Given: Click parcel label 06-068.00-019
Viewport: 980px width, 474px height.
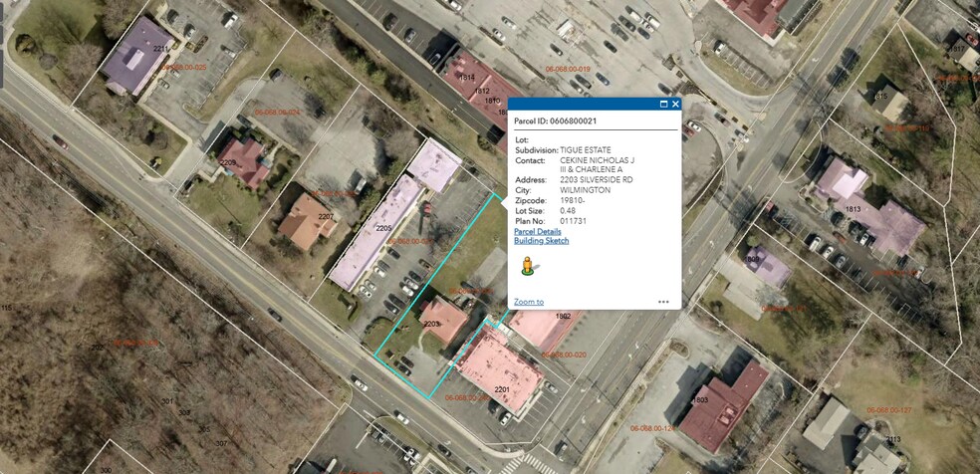Looking at the screenshot, I should point(568,69).
